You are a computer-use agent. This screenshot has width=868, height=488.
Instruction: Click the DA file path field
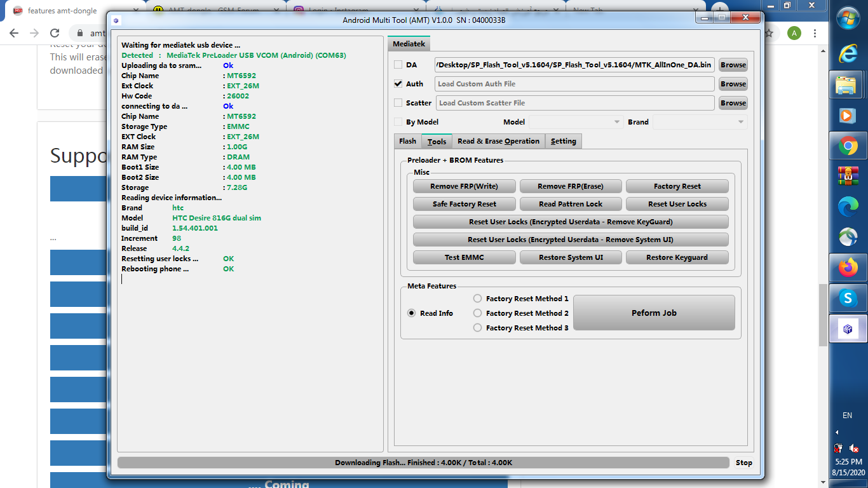pos(574,65)
